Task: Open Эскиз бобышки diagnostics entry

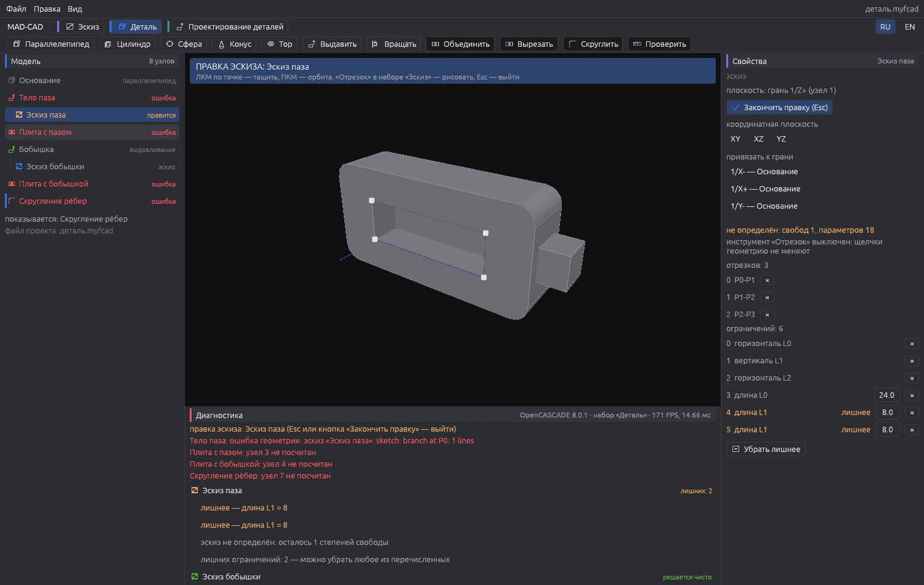Action: tap(452, 577)
